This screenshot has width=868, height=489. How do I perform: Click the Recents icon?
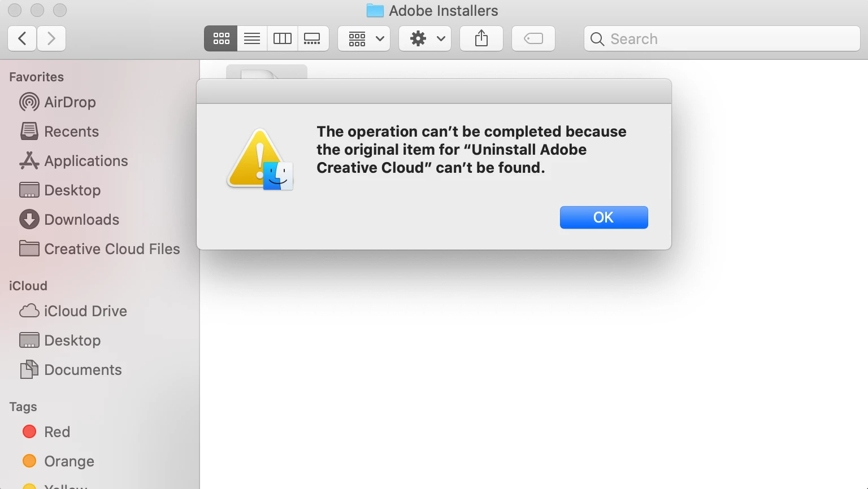coord(29,132)
